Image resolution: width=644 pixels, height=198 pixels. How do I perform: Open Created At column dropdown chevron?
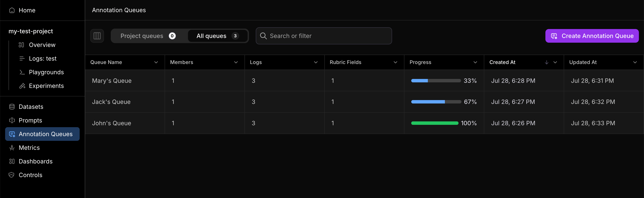tap(555, 62)
